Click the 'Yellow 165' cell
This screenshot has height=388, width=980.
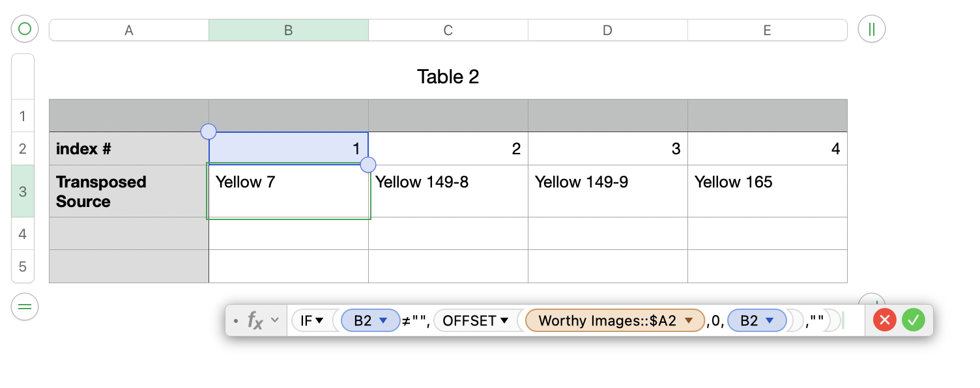click(x=767, y=191)
